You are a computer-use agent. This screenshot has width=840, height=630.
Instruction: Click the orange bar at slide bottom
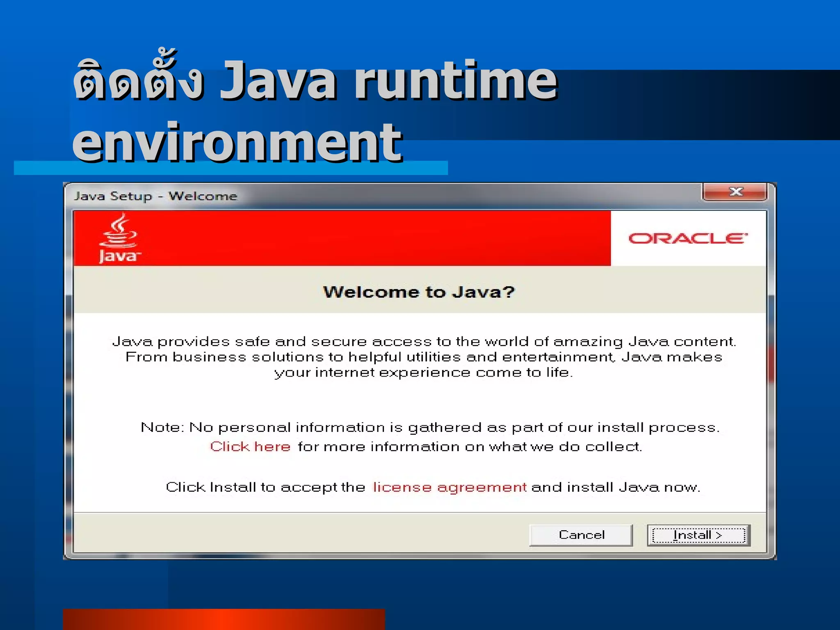[x=224, y=619]
